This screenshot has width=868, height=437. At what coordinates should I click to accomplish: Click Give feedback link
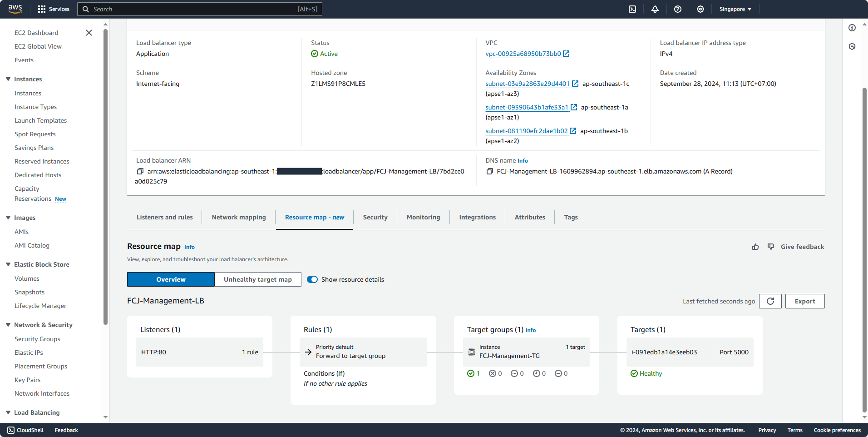pyautogui.click(x=803, y=247)
